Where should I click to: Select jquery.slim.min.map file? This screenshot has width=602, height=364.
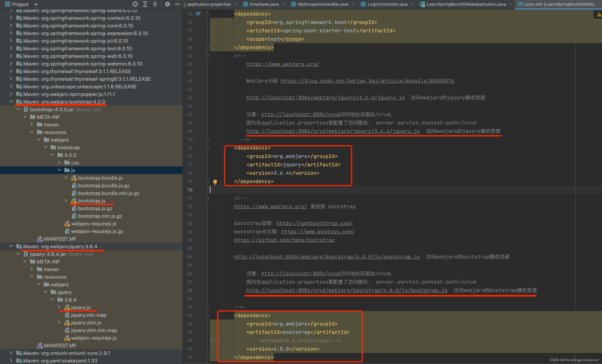(x=94, y=330)
